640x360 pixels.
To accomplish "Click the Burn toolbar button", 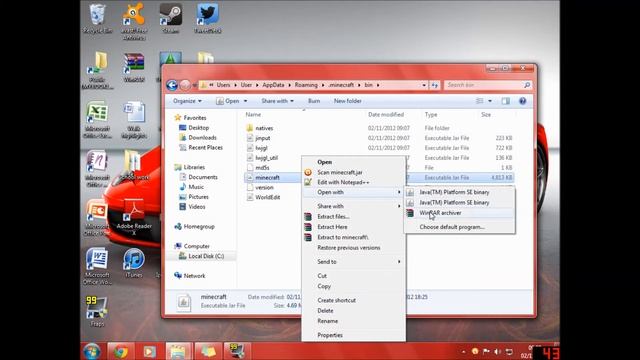I will pyautogui.click(x=314, y=101).
